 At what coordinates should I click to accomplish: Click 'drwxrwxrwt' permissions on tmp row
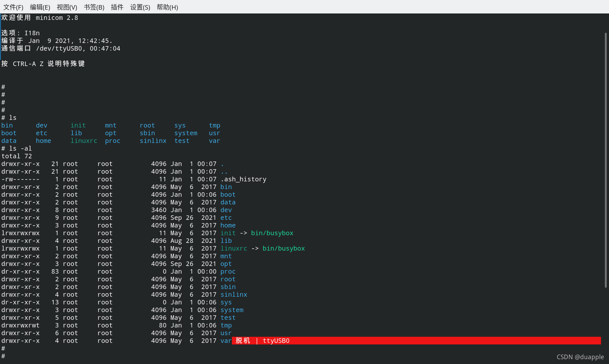(x=21, y=325)
